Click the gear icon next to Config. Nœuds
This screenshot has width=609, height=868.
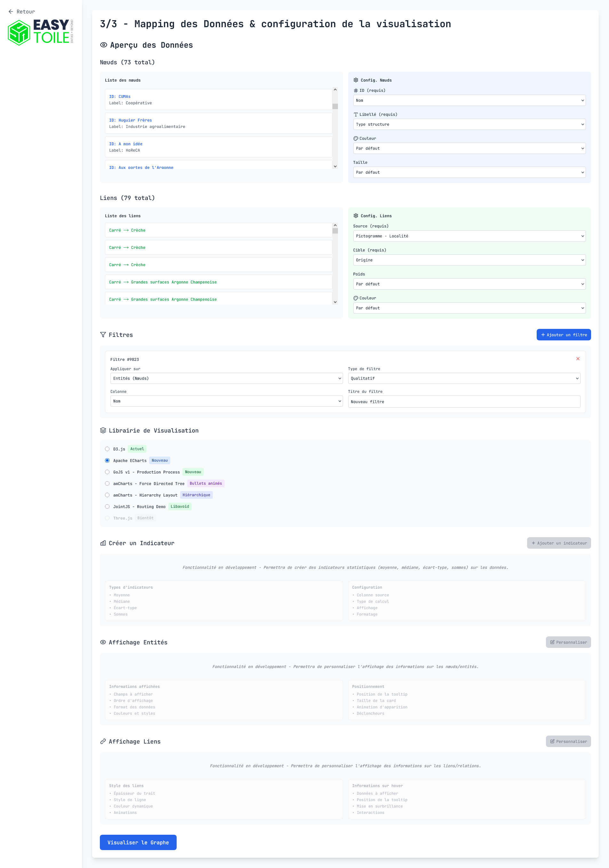(x=355, y=80)
